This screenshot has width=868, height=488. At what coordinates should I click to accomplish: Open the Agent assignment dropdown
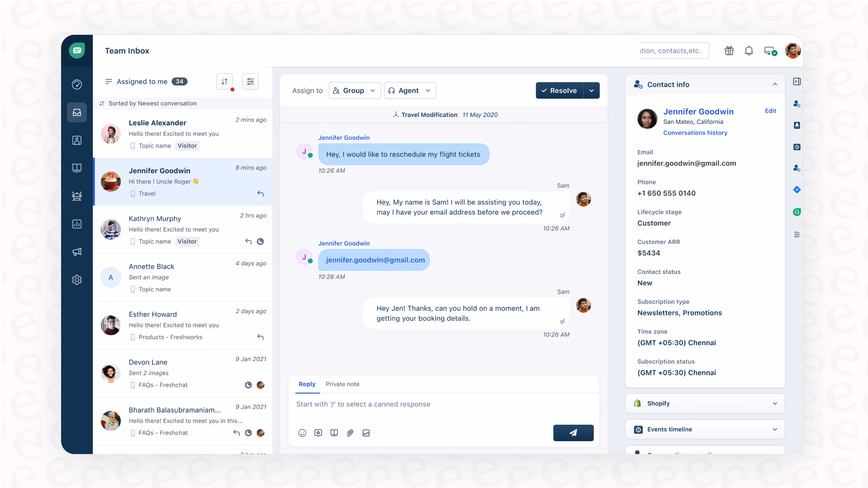410,90
